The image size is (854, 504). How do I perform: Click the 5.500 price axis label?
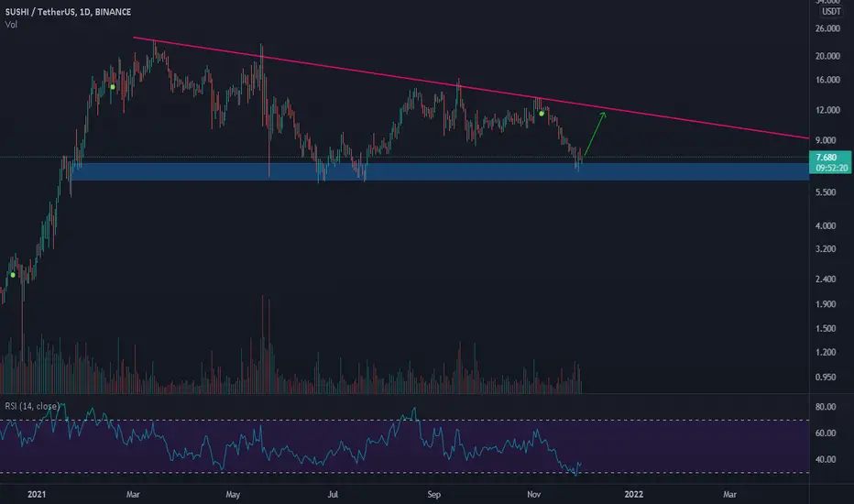pos(826,192)
